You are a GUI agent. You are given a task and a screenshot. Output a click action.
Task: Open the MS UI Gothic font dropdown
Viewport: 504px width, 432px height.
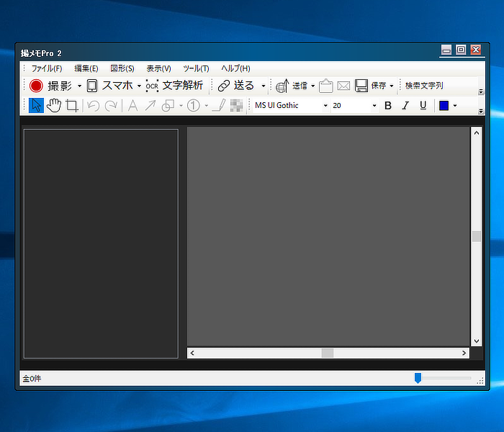(x=325, y=105)
